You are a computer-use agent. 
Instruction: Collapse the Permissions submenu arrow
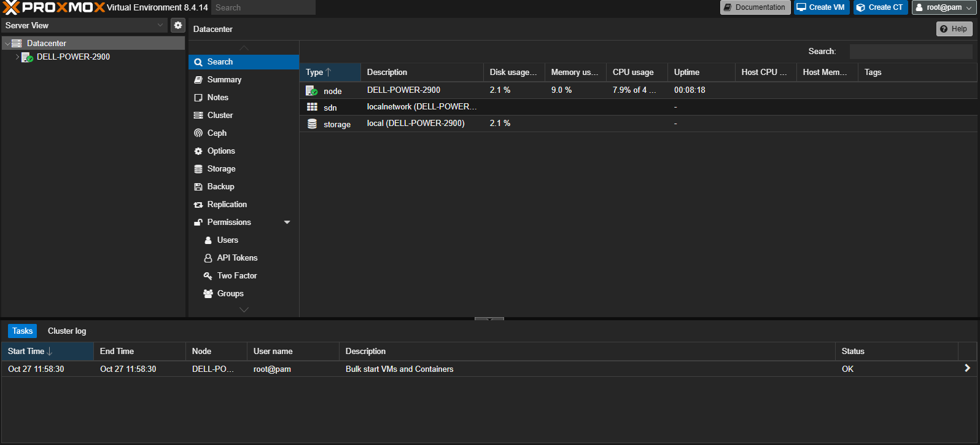287,222
